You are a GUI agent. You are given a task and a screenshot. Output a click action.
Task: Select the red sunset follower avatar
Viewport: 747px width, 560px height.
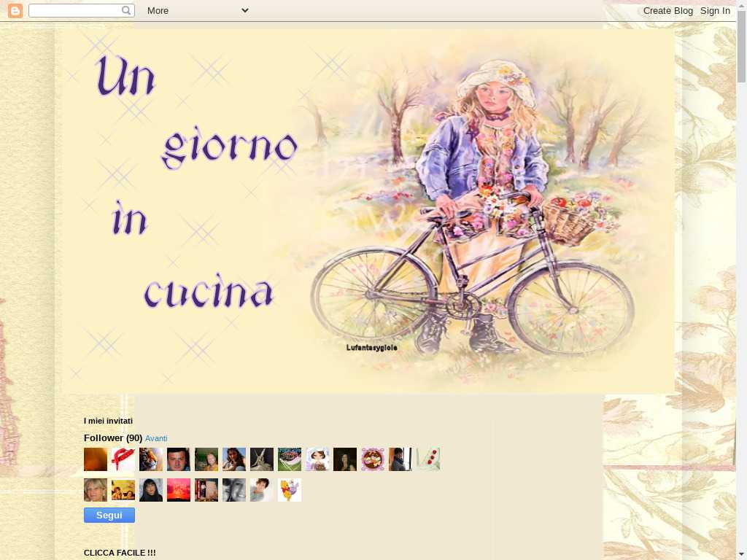[179, 490]
